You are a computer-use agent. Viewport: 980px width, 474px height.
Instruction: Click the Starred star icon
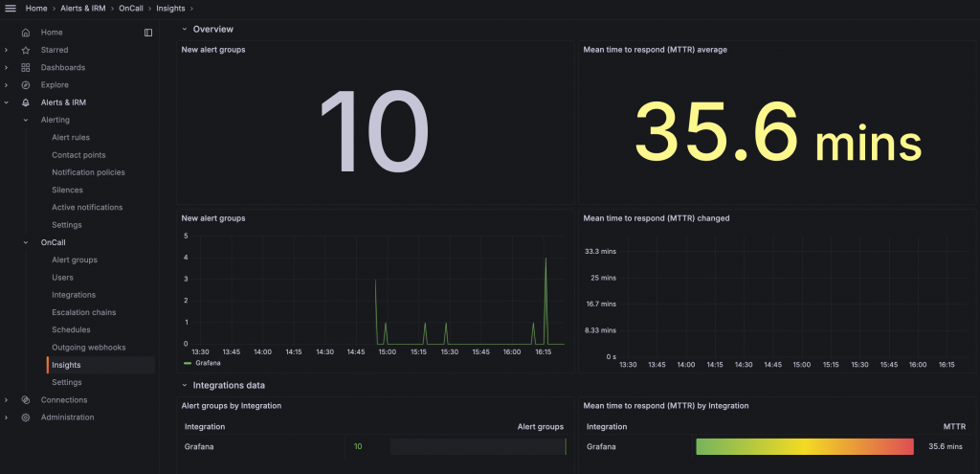(26, 50)
